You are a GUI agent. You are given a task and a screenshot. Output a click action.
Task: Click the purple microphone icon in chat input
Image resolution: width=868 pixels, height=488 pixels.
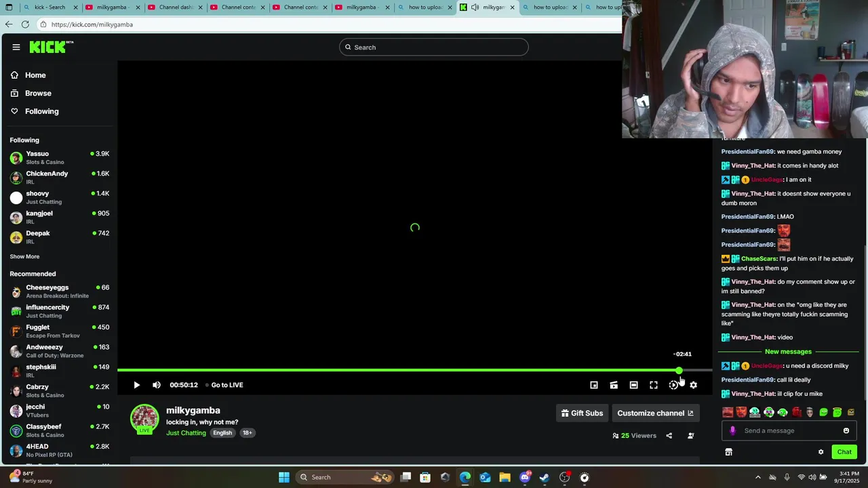(732, 430)
